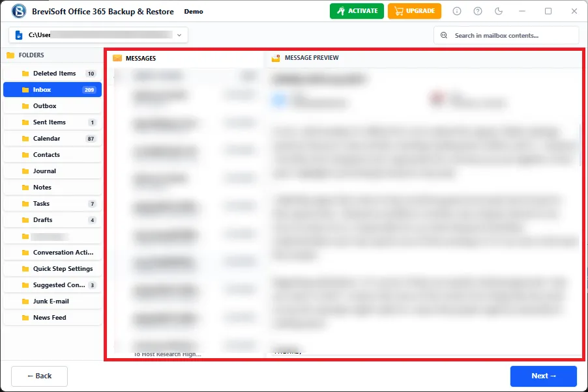Click the MESSAGES envelope icon
Screen dimensions: 588x392
tap(117, 58)
